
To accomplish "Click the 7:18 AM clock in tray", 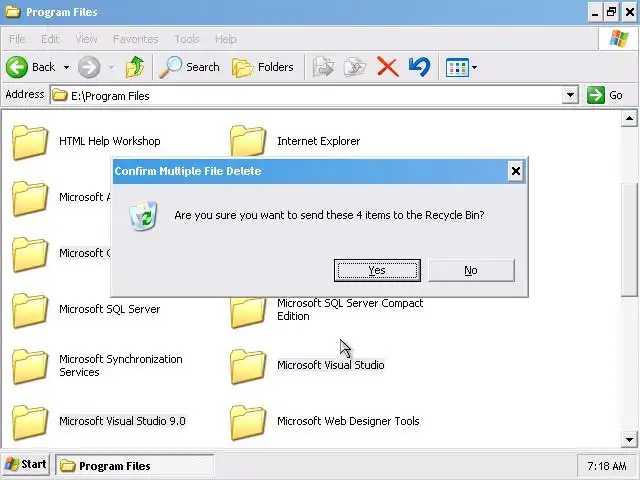I will pos(607,466).
